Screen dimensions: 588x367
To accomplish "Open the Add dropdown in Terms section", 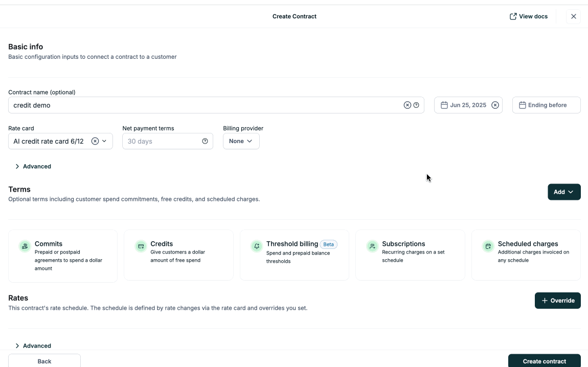I will click(x=564, y=192).
